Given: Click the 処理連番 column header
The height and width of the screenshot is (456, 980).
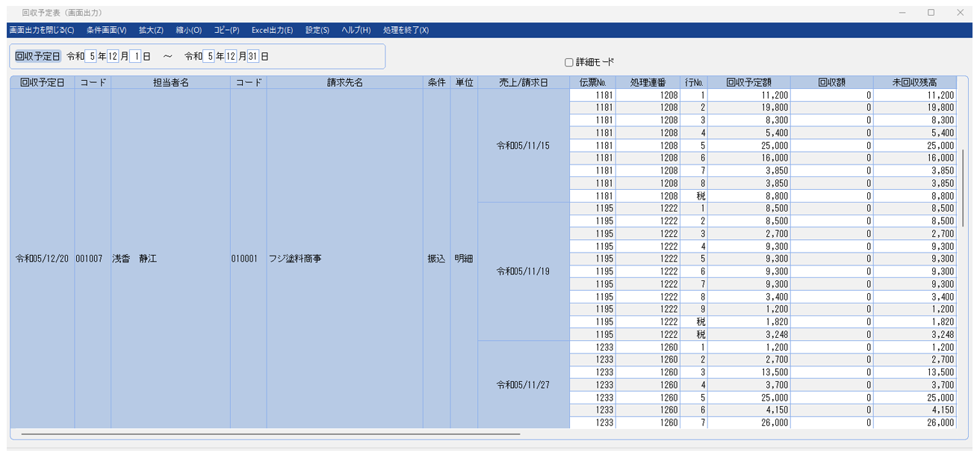Looking at the screenshot, I should click(x=648, y=82).
